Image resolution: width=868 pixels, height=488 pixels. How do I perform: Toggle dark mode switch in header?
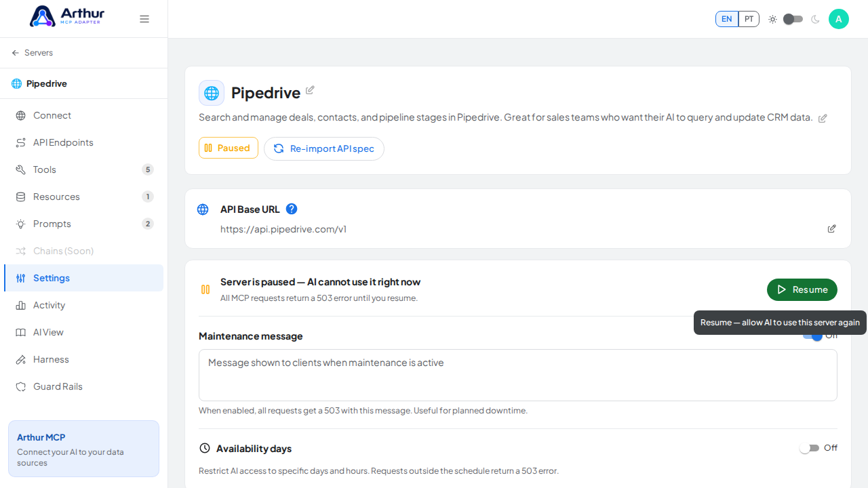tap(793, 19)
